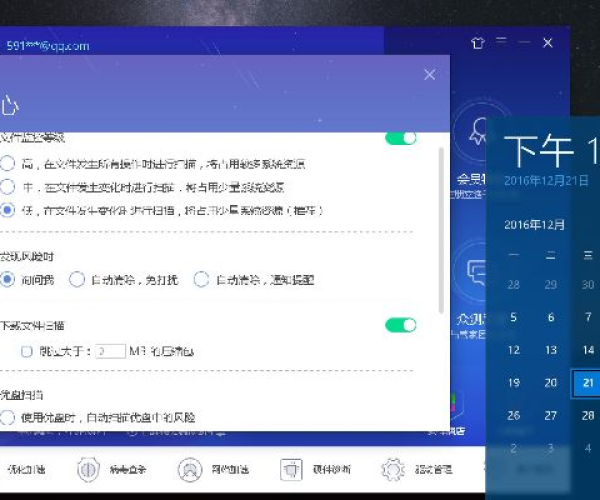The image size is (600, 500).
Task: Click the 591**@qq.com account name
Action: pyautogui.click(x=48, y=46)
